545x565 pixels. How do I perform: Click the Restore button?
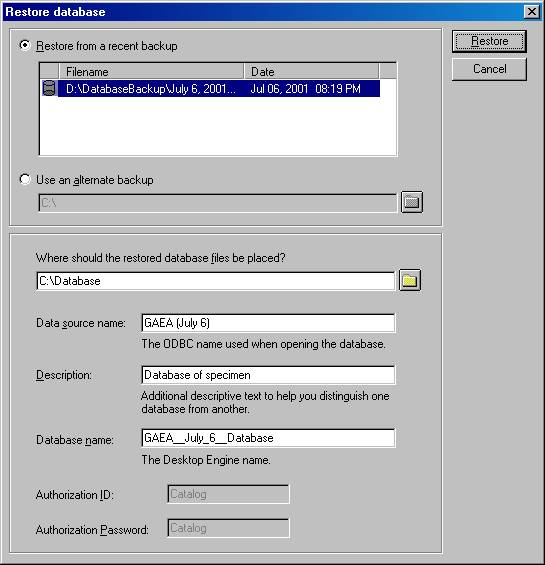click(x=489, y=41)
